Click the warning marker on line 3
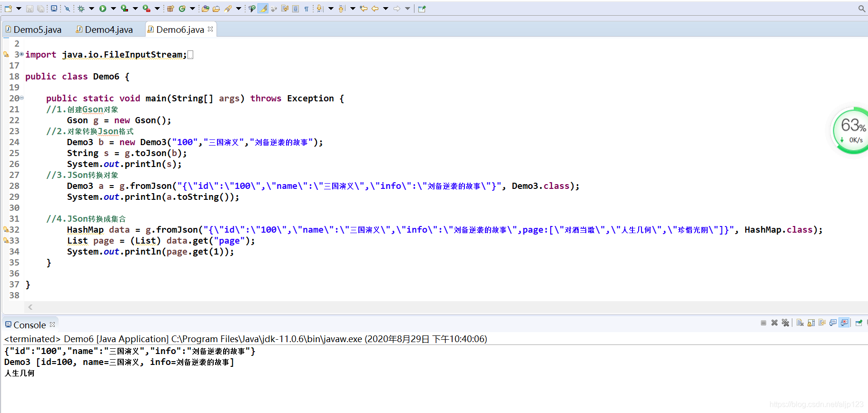868x413 pixels. (6, 55)
